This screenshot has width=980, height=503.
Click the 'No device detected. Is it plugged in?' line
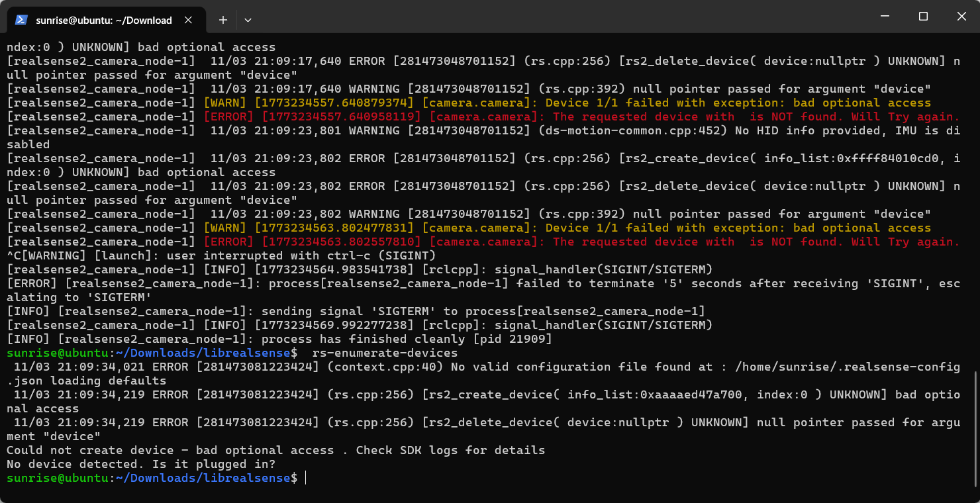click(x=141, y=464)
